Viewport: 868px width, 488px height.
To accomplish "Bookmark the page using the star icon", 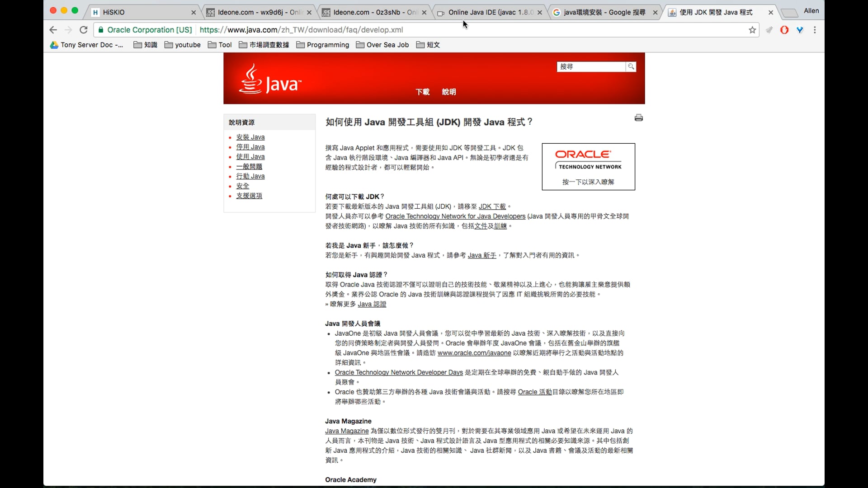I will (752, 30).
